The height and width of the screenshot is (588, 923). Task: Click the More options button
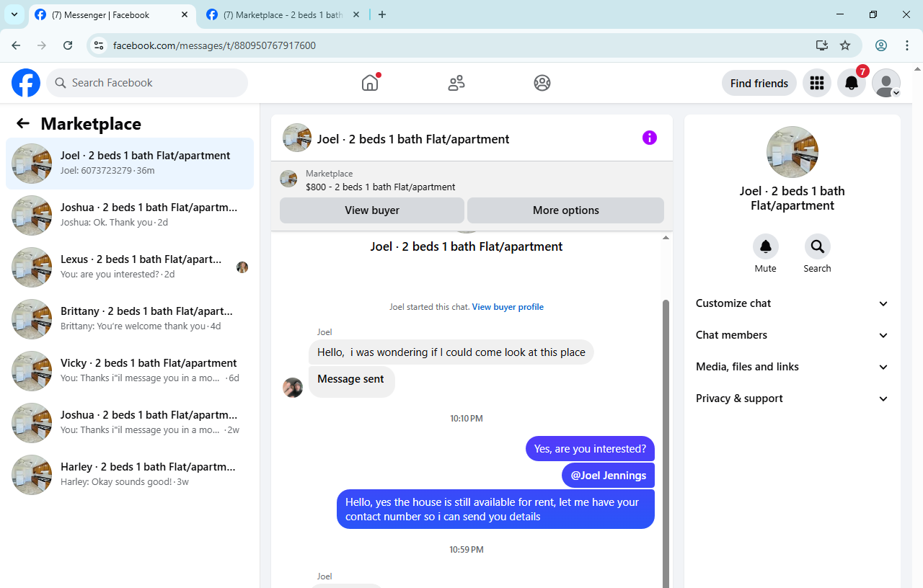click(x=566, y=210)
